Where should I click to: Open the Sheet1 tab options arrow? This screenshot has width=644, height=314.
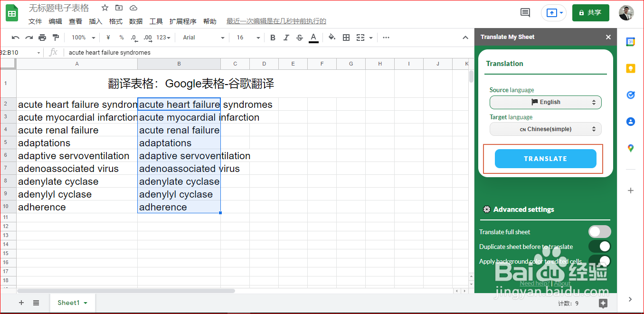tap(85, 303)
